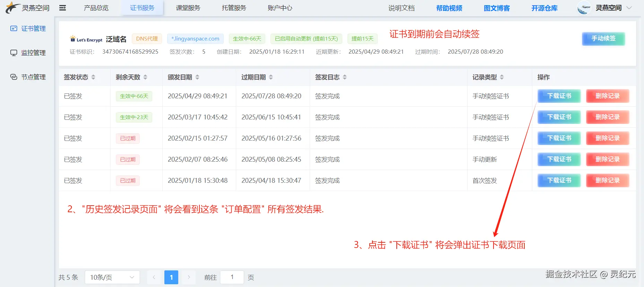The height and width of the screenshot is (287, 644).
Task: Open 说明文档 in top bar
Action: tap(401, 8)
